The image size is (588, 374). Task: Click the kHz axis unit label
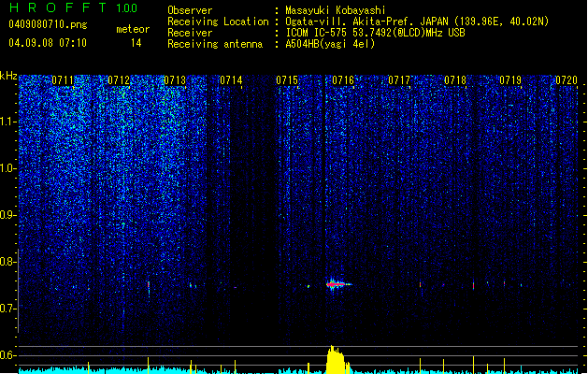click(8, 76)
